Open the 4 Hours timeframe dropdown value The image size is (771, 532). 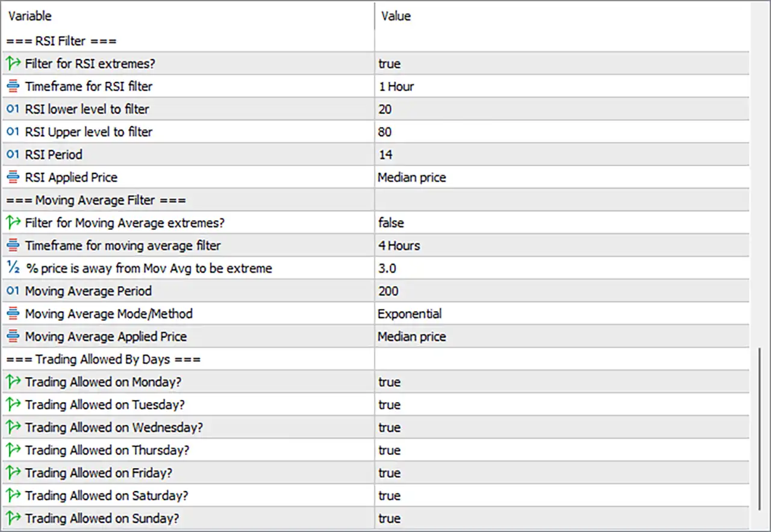click(562, 246)
